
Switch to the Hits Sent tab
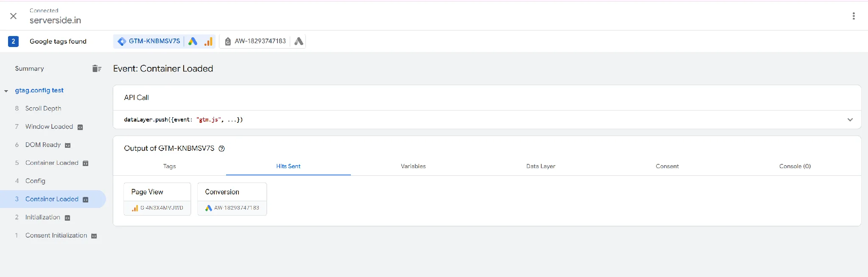(288, 166)
